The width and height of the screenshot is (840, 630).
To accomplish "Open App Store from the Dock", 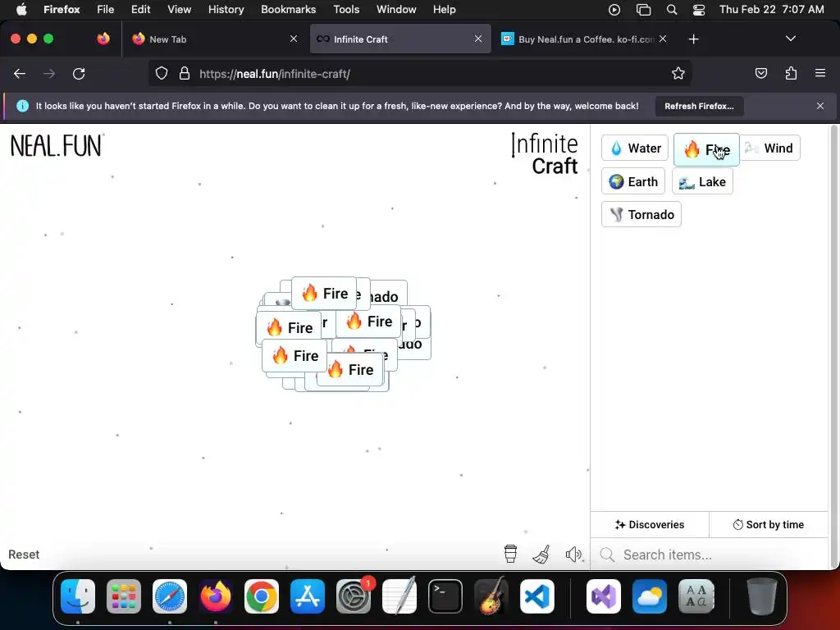I will [x=308, y=596].
